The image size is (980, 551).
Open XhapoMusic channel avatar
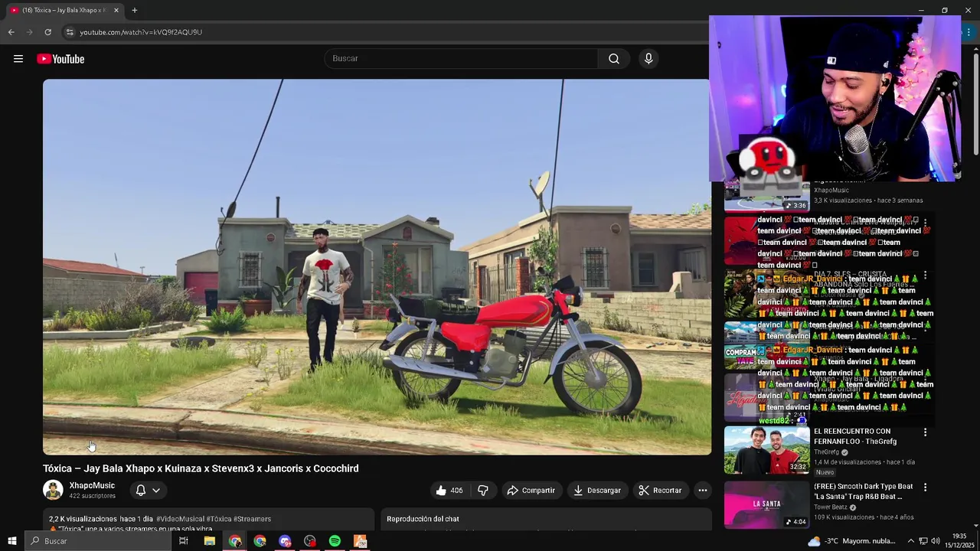pyautogui.click(x=53, y=490)
